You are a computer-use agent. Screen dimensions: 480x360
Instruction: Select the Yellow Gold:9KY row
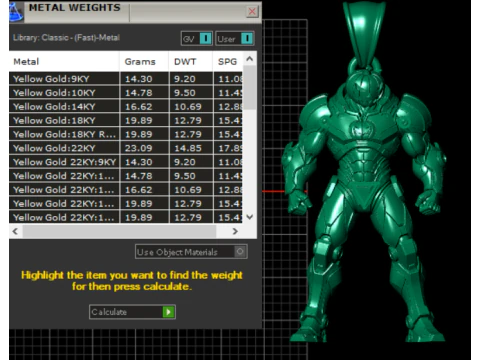pos(126,79)
